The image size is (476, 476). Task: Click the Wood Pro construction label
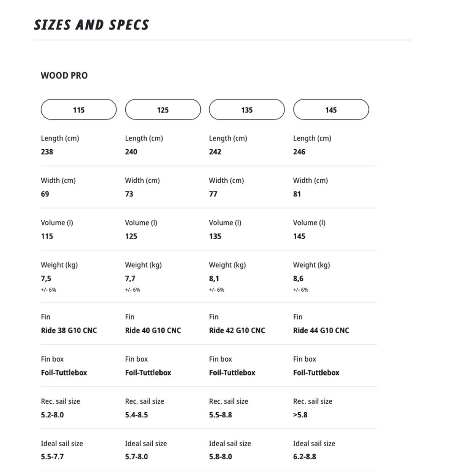(64, 75)
